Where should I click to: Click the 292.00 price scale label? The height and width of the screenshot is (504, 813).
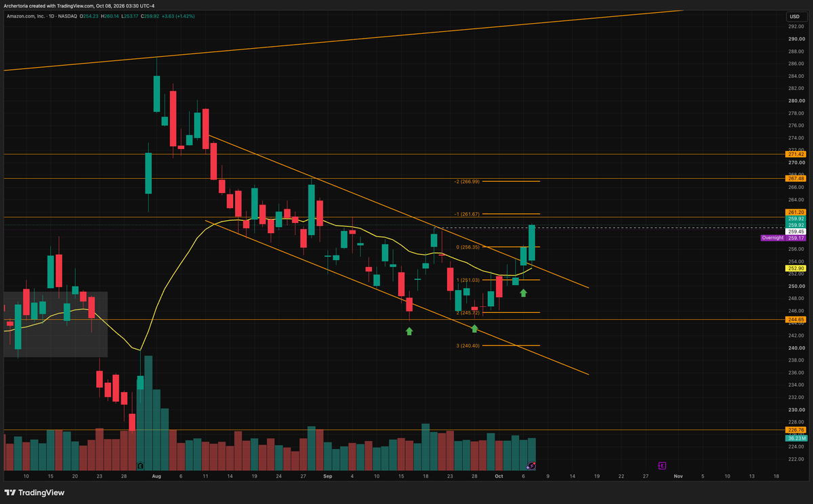click(x=796, y=26)
